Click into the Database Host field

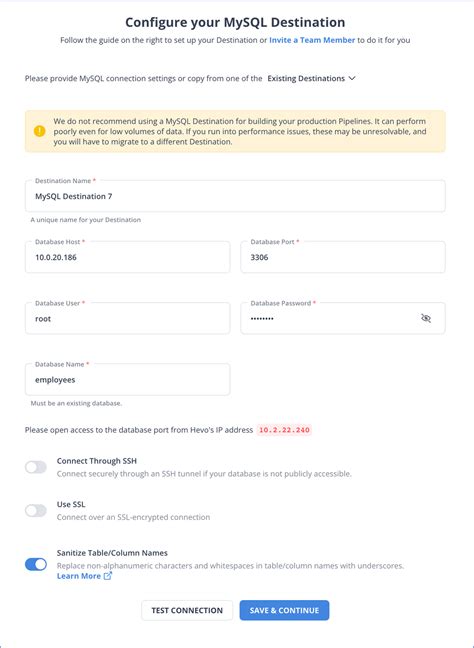tap(128, 257)
